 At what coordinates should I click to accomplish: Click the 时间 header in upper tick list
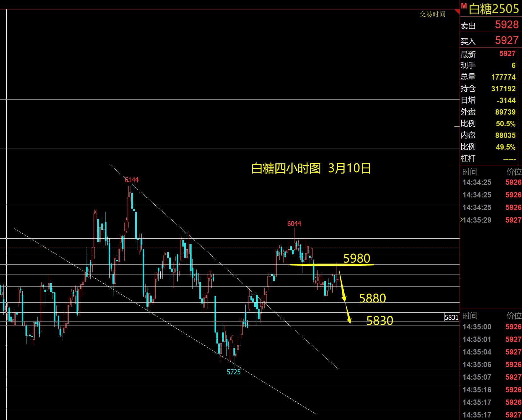pos(470,172)
